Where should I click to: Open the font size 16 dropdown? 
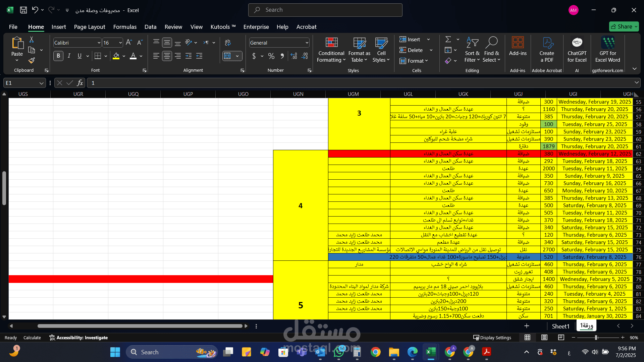pyautogui.click(x=120, y=43)
